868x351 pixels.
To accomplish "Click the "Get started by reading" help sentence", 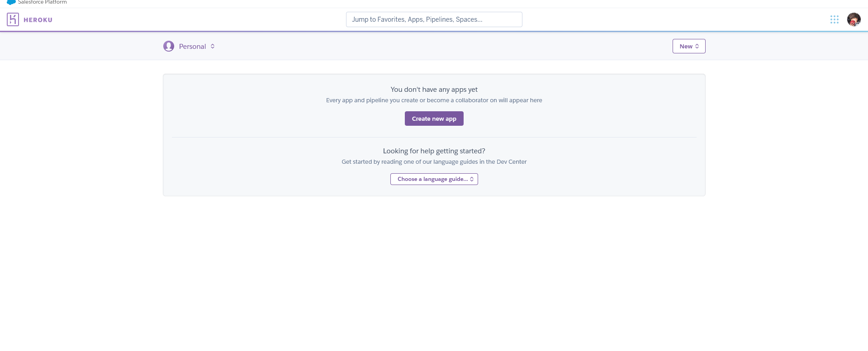I will click(434, 161).
